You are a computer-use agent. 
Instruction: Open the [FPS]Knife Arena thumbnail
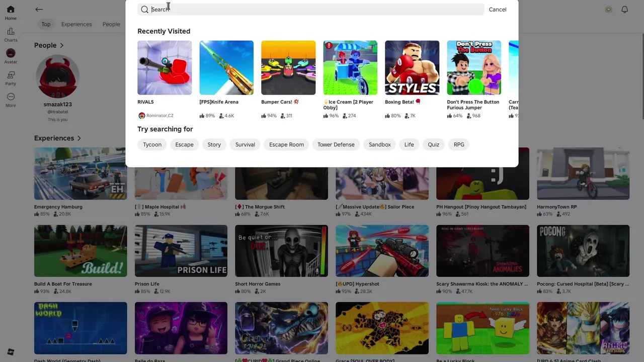226,68
